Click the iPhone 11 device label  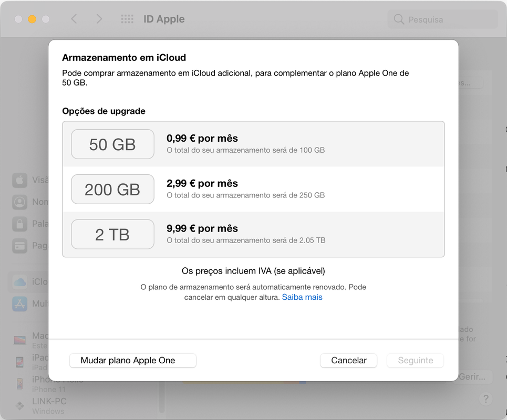[48, 390]
